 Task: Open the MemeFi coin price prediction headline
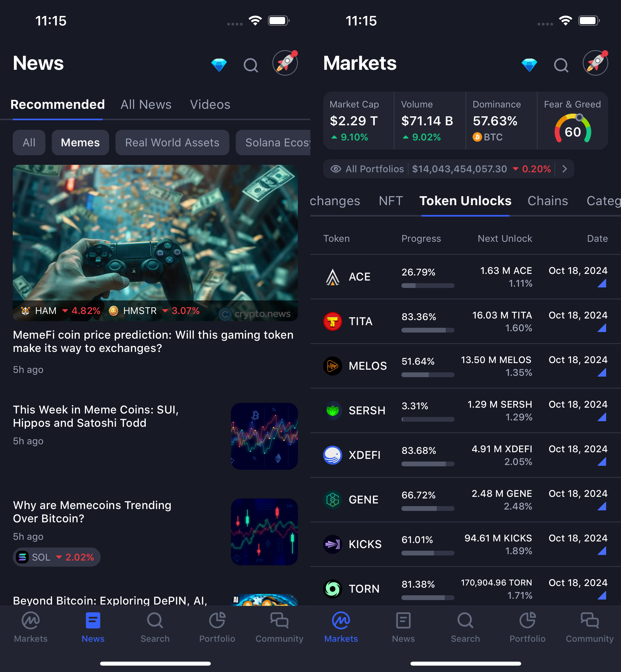[153, 341]
